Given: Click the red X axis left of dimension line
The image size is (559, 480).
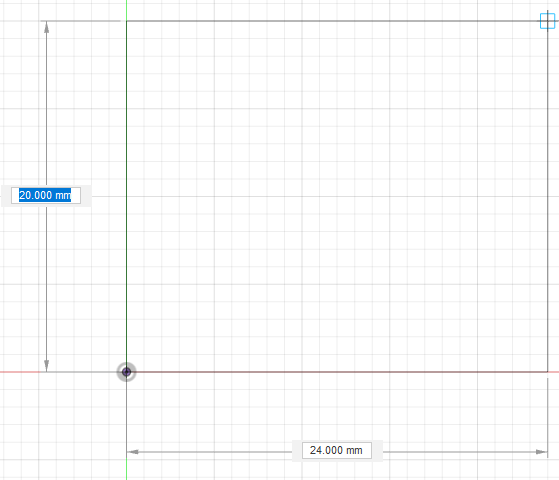Looking at the screenshot, I should coord(20,372).
